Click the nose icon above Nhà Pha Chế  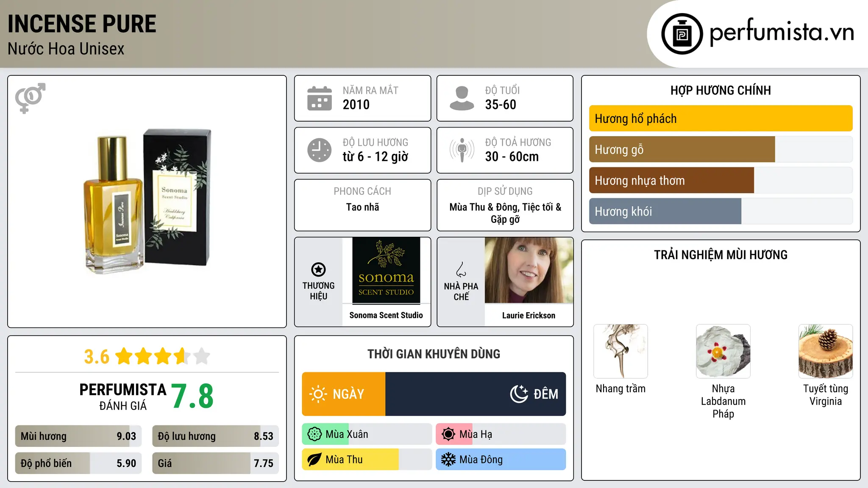click(461, 269)
